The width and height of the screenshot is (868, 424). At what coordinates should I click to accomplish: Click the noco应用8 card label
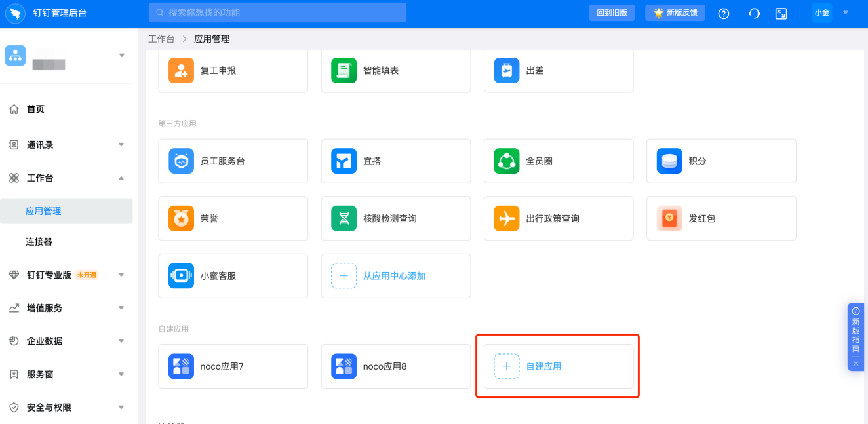coord(385,366)
